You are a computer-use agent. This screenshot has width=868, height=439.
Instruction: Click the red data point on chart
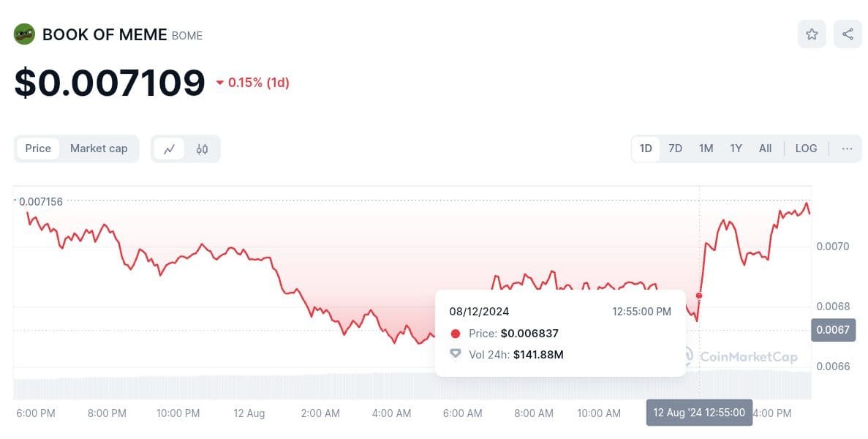click(699, 296)
